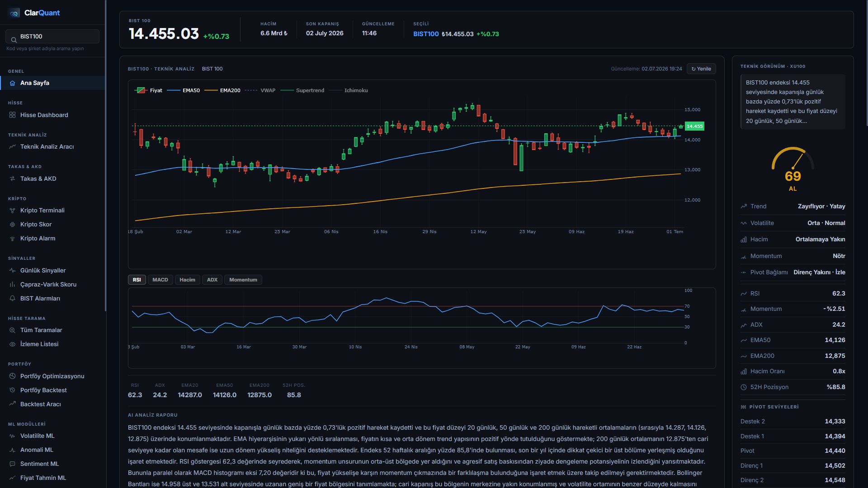Click Anomali ML icon
Image resolution: width=868 pixels, height=488 pixels.
[x=12, y=450]
